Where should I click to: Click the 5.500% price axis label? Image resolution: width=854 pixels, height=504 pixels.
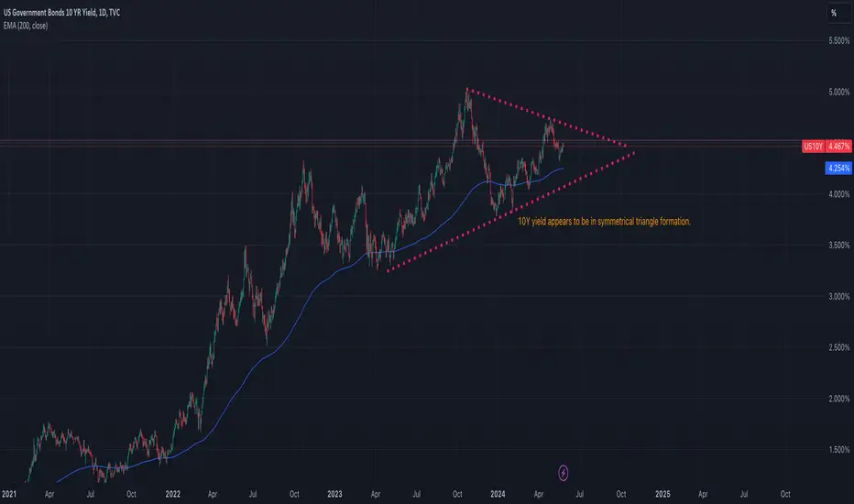point(838,41)
